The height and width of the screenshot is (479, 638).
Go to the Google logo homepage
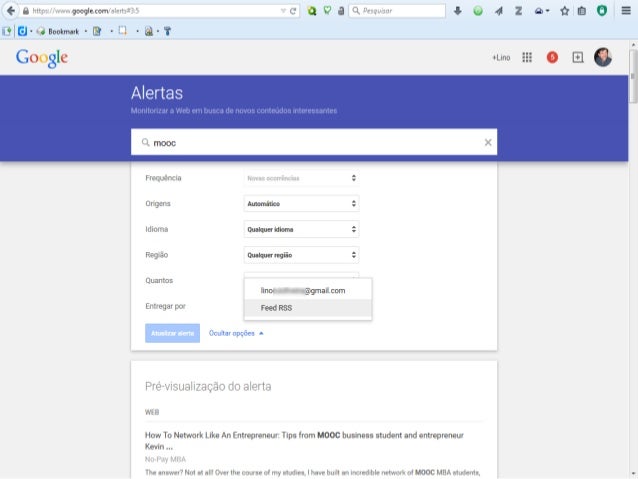42,58
